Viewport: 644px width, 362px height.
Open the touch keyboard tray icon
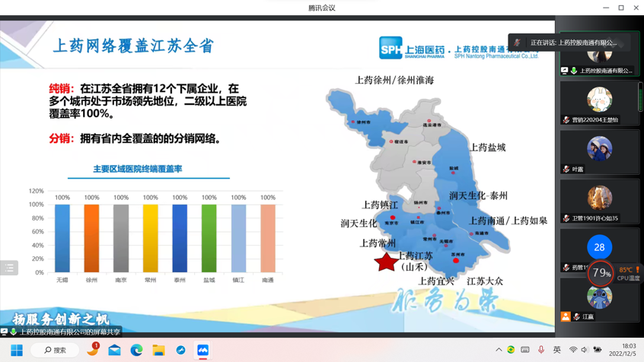pos(525,350)
